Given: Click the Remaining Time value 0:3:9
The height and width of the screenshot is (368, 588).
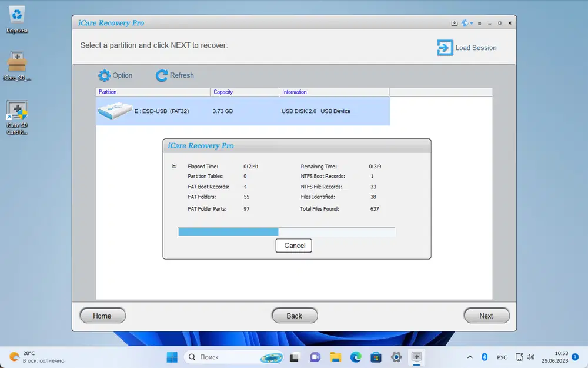Looking at the screenshot, I should click(x=375, y=167).
